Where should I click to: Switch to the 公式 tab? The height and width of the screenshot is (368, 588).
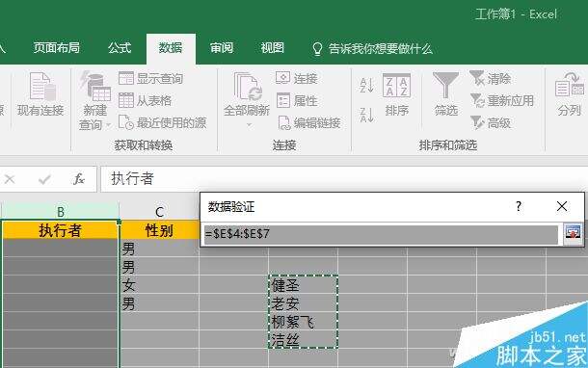tap(120, 48)
